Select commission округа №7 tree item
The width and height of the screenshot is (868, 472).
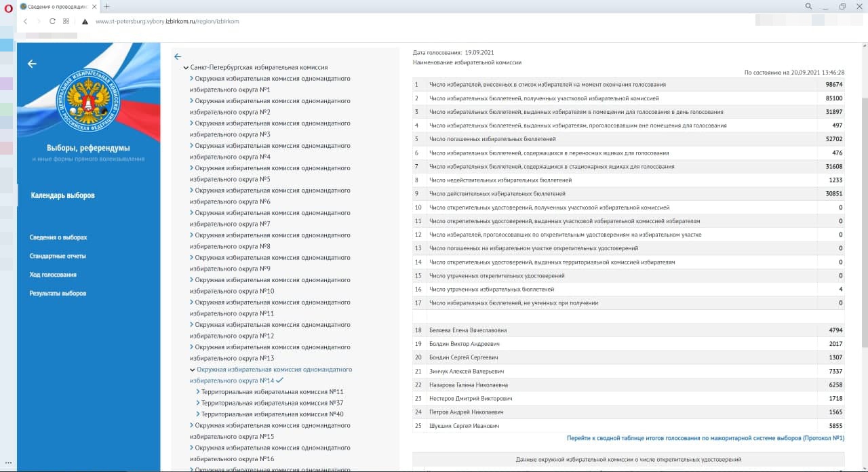click(x=270, y=218)
